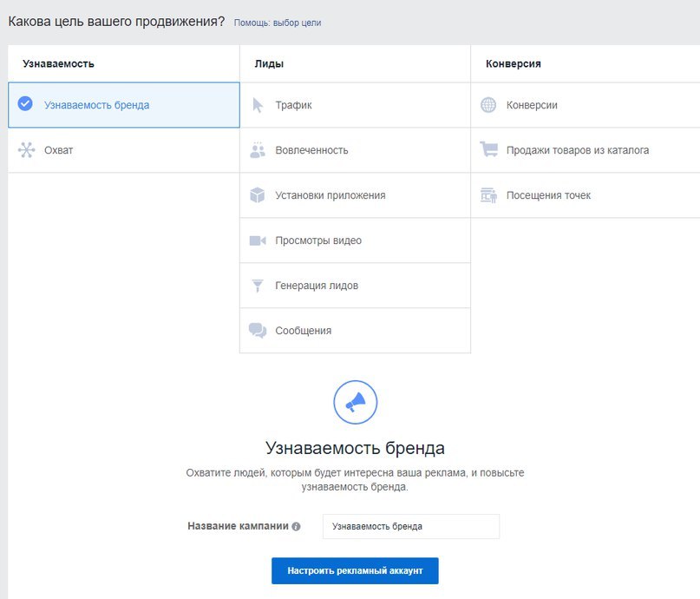This screenshot has height=599, width=700.
Task: Select the Охват objective option
Action: point(59,150)
